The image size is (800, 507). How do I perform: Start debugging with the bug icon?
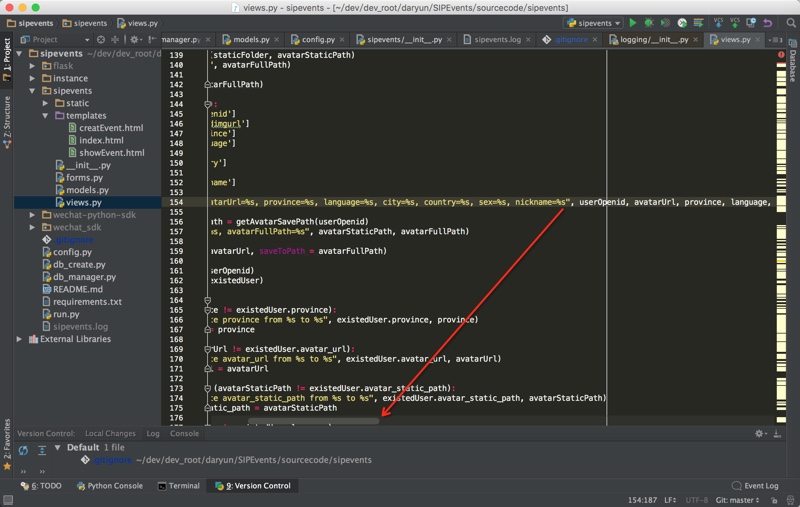[649, 23]
